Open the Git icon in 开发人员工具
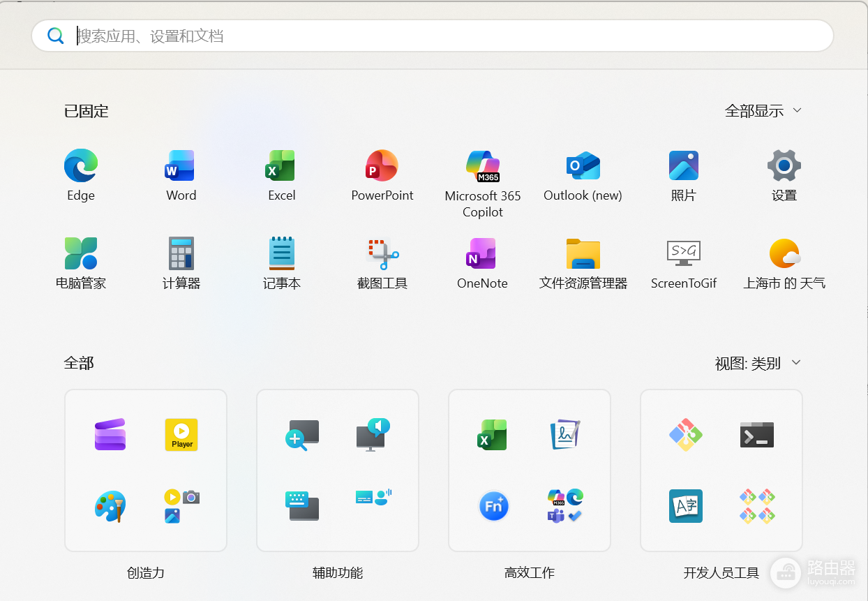Viewport: 868px width, 601px height. pos(686,434)
